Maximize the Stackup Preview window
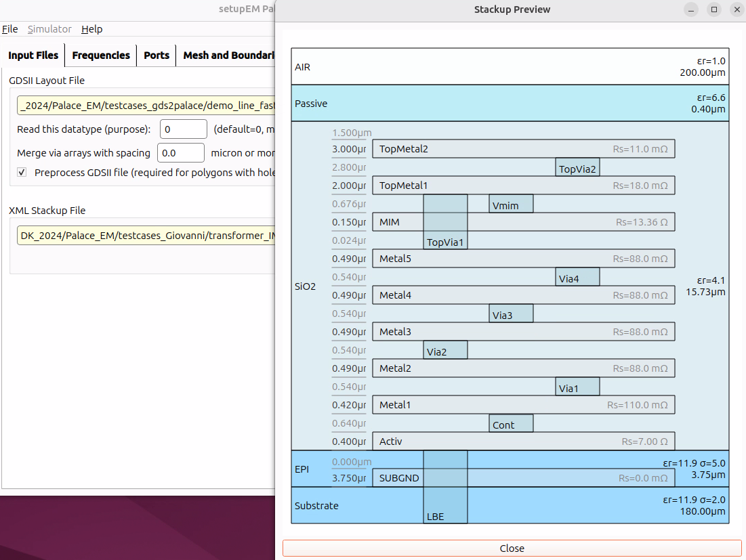Screen dimensions: 746x560 tap(714, 9)
